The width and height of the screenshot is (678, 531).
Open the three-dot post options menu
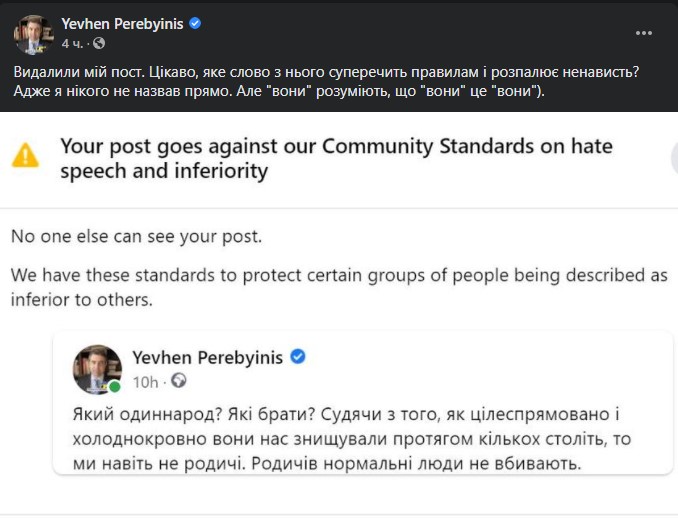(x=644, y=33)
